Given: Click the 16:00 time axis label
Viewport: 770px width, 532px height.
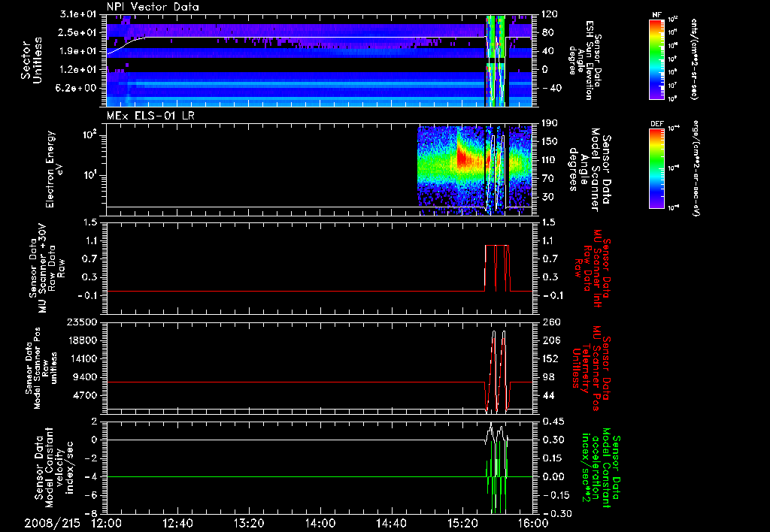Looking at the screenshot, I should pyautogui.click(x=533, y=523).
